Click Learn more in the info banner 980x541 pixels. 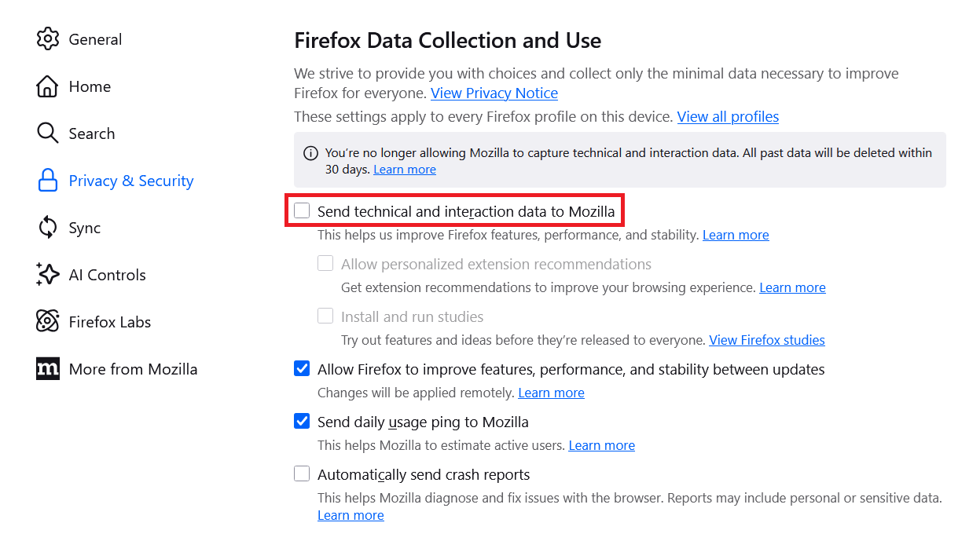[x=404, y=170]
